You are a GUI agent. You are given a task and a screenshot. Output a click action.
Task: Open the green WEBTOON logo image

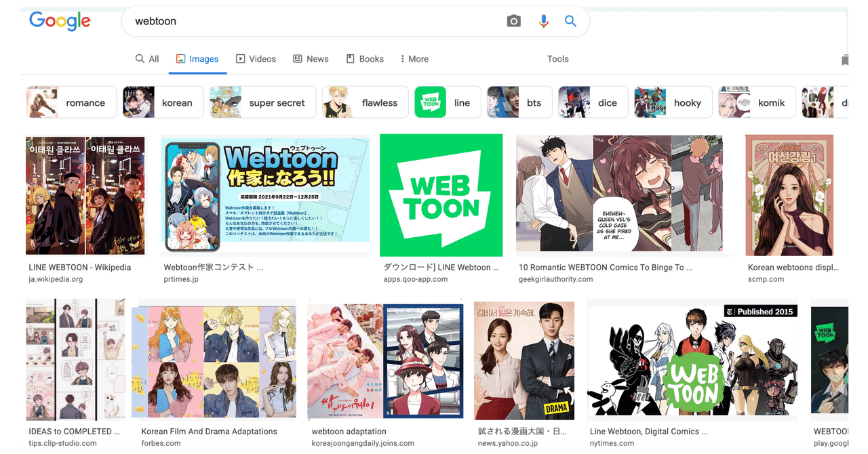pyautogui.click(x=441, y=195)
